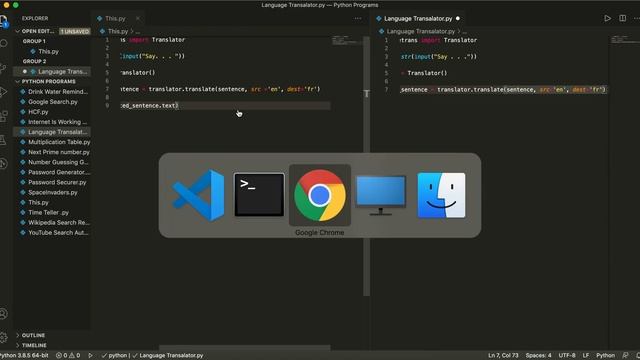This screenshot has width=640, height=360.
Task: Click the minimap in the left editor
Action: point(346,40)
